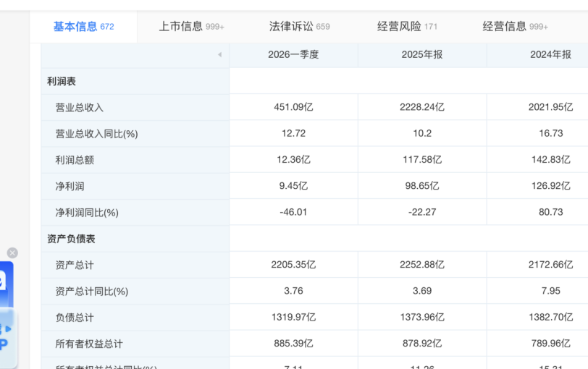Click the -46.01 net profit growth cell

[293, 213]
